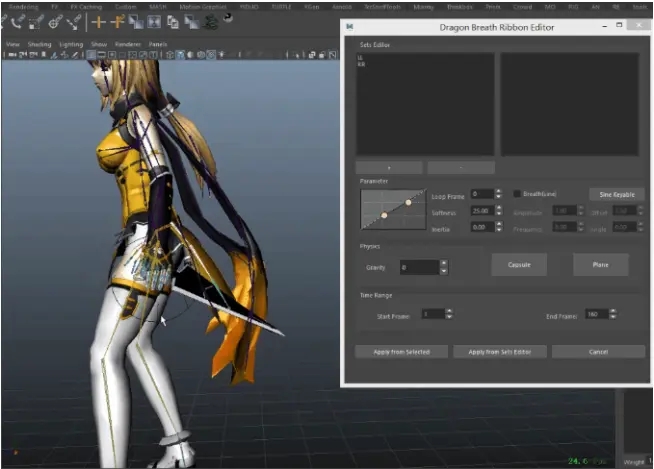Click the Select Camera icon in viewport toolbar

point(12,55)
